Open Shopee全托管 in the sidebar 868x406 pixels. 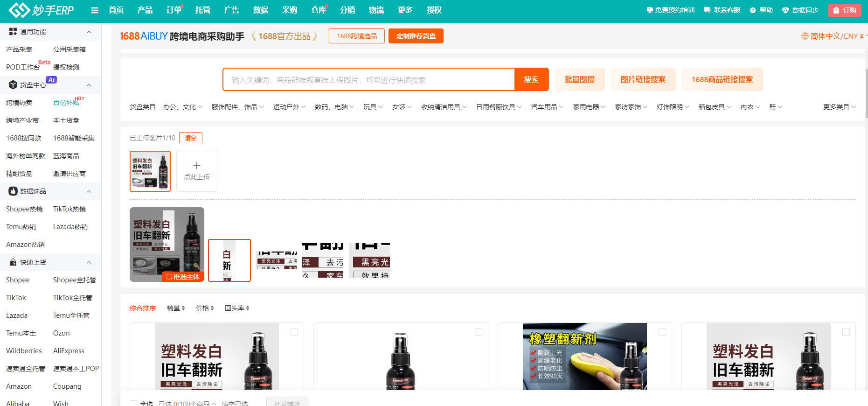click(75, 280)
